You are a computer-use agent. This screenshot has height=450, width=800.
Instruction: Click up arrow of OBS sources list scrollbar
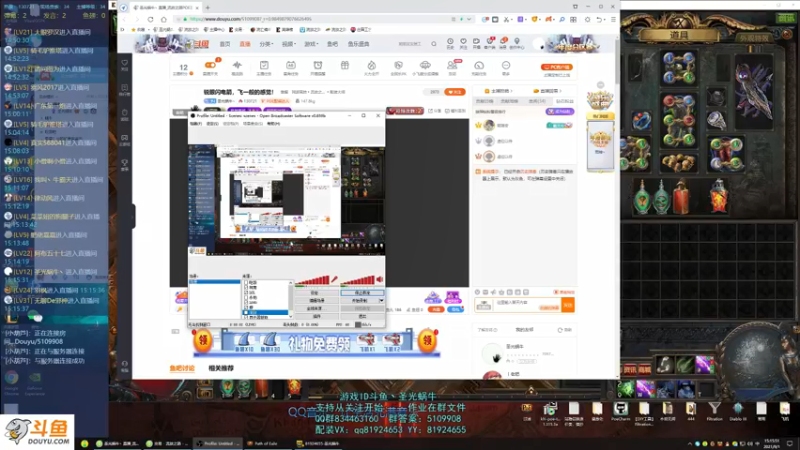click(x=291, y=282)
